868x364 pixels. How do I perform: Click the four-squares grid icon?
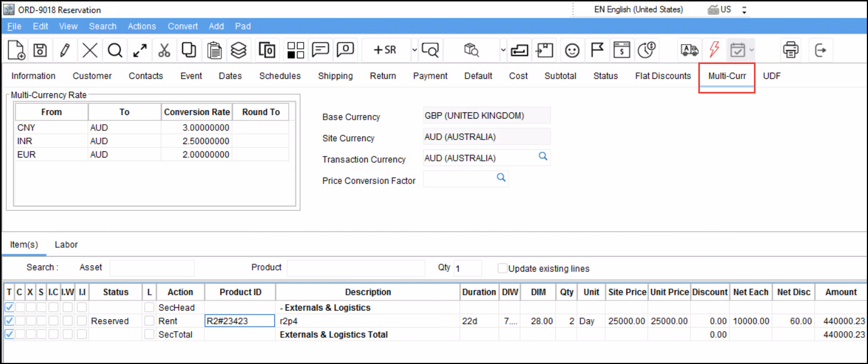pos(295,50)
